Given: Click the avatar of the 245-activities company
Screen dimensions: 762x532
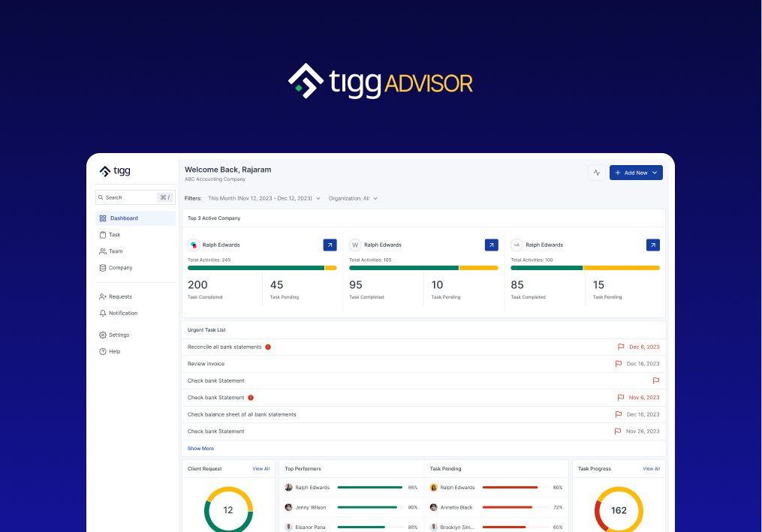Looking at the screenshot, I should point(194,245).
